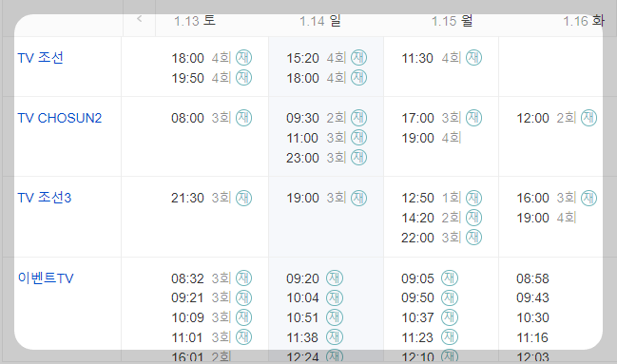Click rerun badge next to 이벤트TV 10:09

(x=243, y=317)
